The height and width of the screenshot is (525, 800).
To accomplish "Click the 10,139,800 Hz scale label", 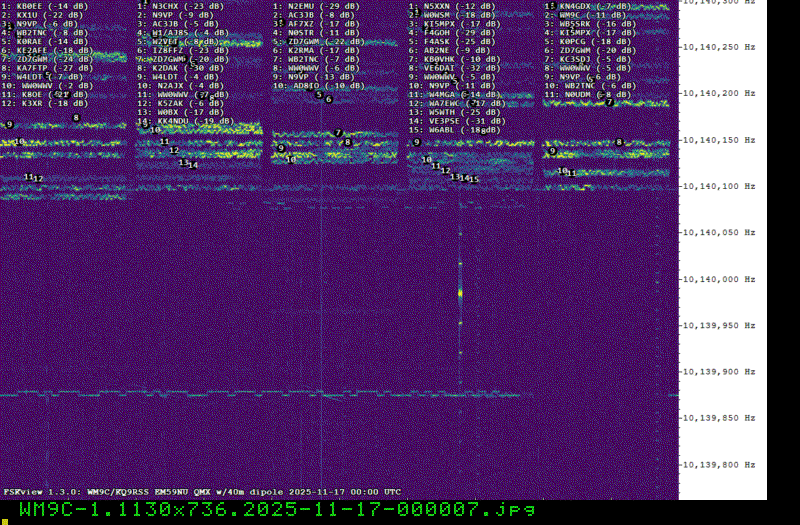I will point(717,464).
